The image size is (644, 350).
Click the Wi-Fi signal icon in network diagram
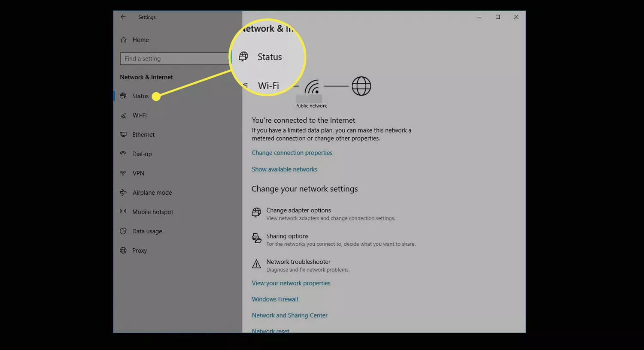click(312, 87)
